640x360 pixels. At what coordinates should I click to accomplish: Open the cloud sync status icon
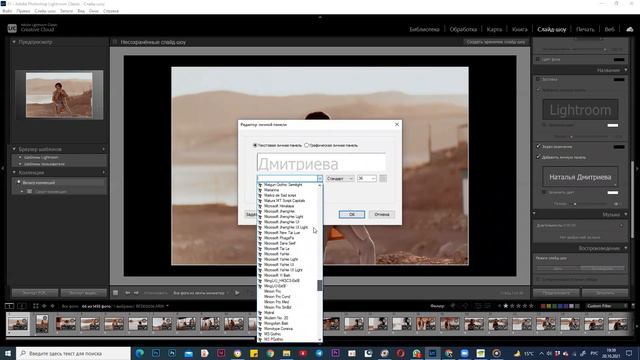[630, 29]
